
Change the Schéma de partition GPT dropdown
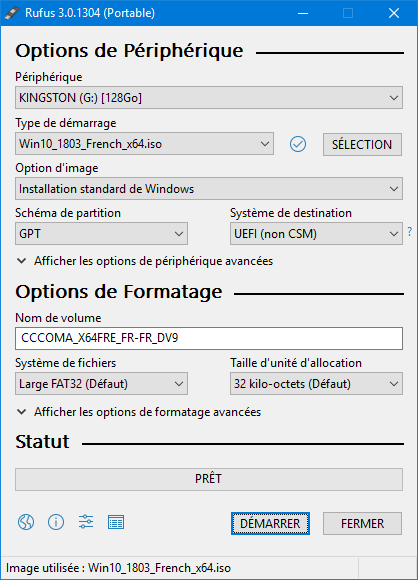click(x=101, y=233)
